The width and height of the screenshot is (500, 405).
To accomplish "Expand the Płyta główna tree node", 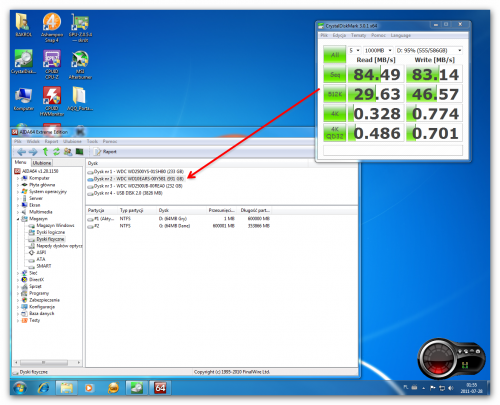I will pyautogui.click(x=18, y=185).
